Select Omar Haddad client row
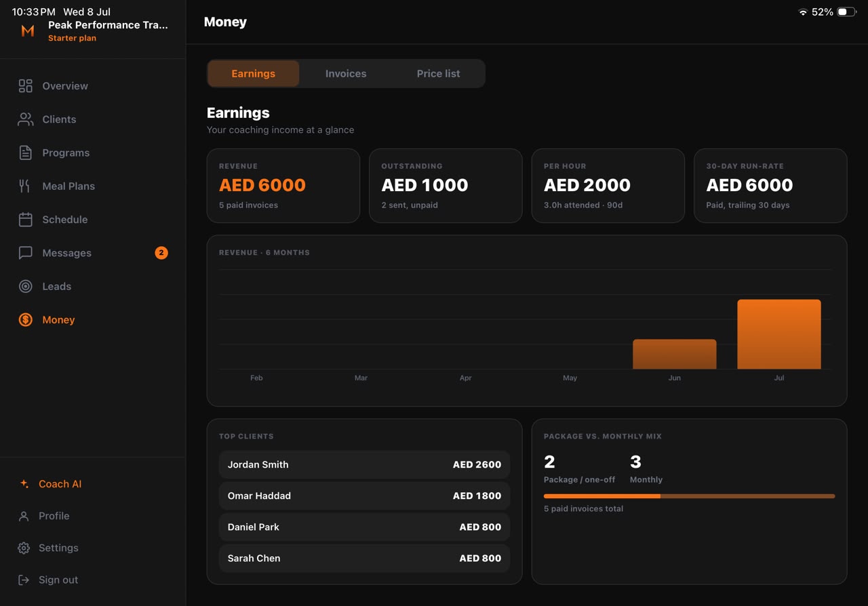Image resolution: width=868 pixels, height=606 pixels. pos(364,496)
